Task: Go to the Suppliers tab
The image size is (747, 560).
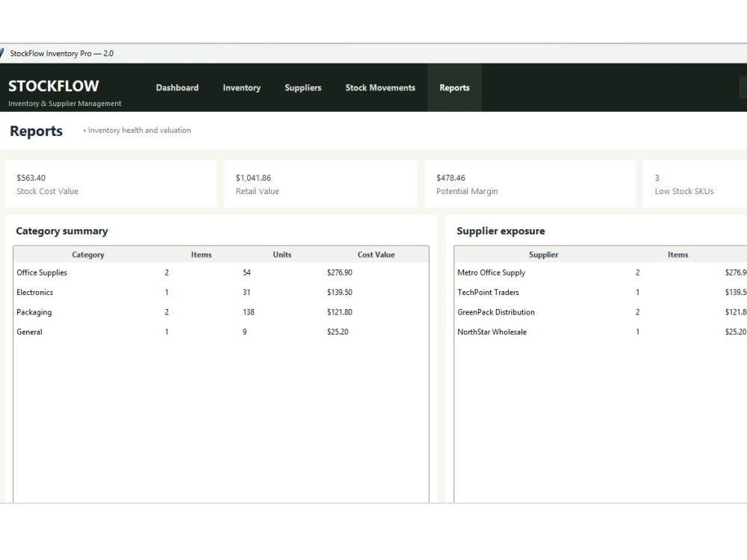Action: (303, 87)
